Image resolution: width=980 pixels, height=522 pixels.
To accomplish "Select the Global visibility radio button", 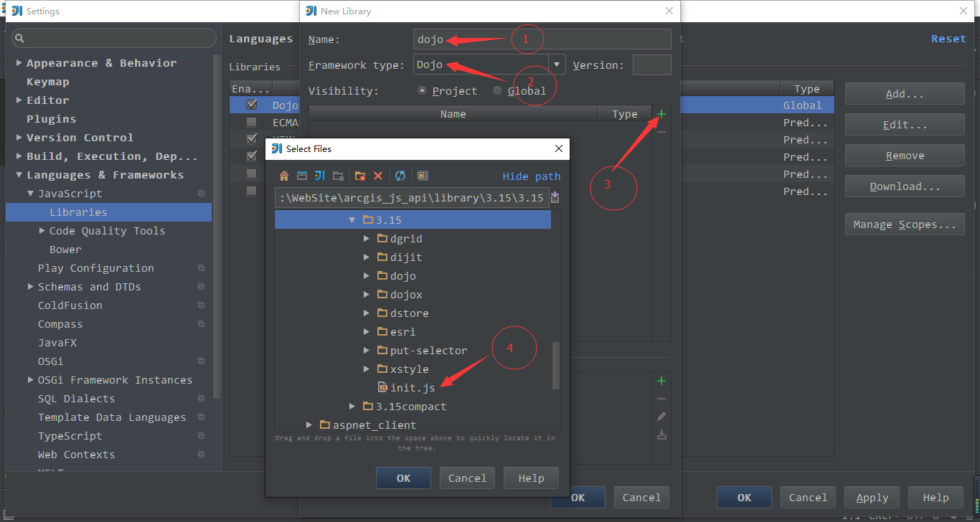I will (498, 90).
